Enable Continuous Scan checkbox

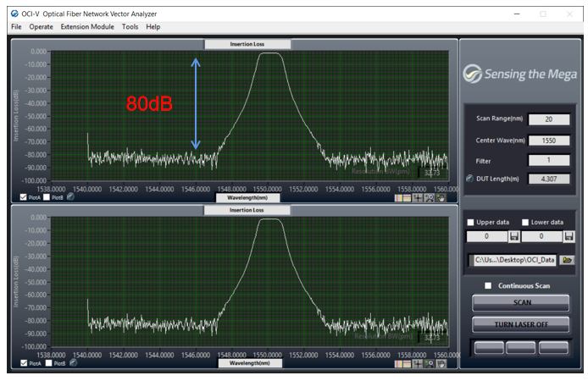(x=488, y=285)
